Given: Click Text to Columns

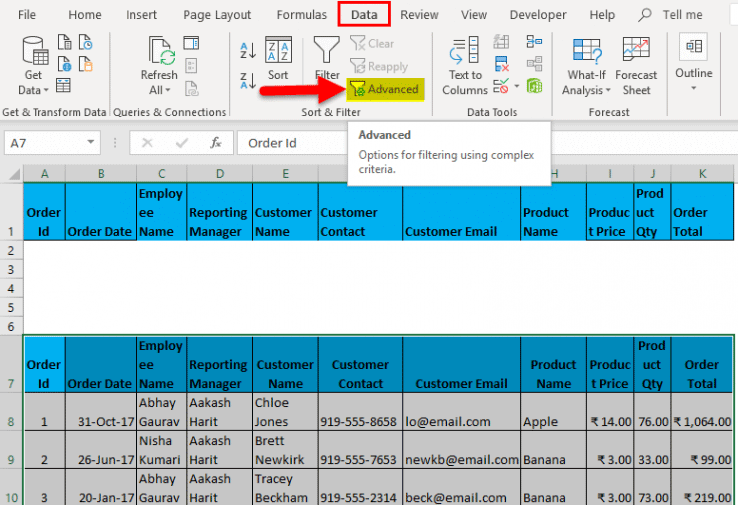Looking at the screenshot, I should (465, 66).
